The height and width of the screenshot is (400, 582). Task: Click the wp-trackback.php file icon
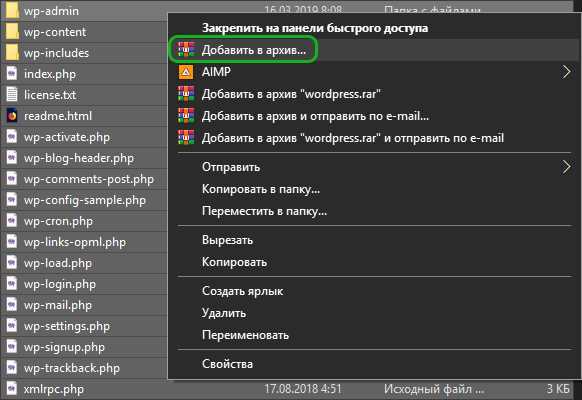12,368
